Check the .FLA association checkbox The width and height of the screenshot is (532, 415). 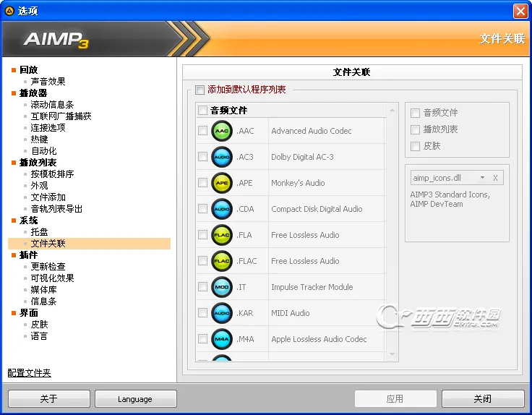(x=202, y=235)
